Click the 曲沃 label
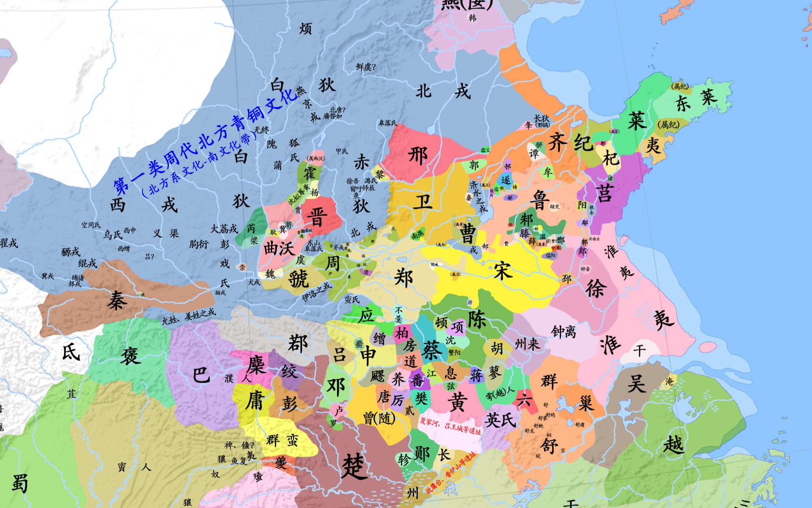This screenshot has width=812, height=508. click(279, 248)
